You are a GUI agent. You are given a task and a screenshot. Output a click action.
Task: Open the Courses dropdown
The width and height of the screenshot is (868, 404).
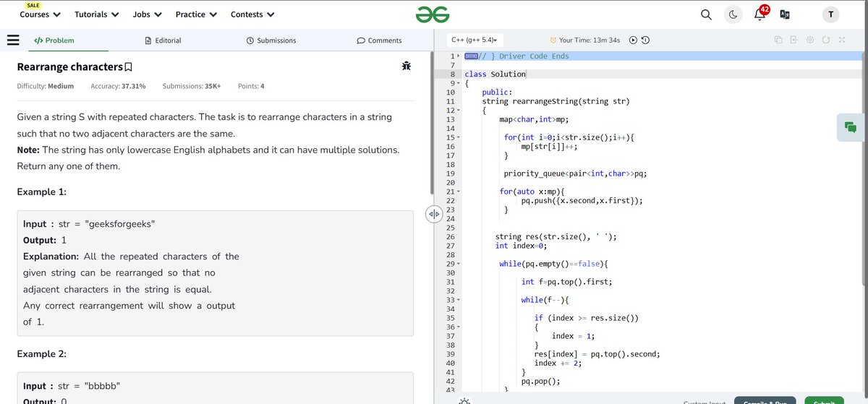click(x=40, y=14)
